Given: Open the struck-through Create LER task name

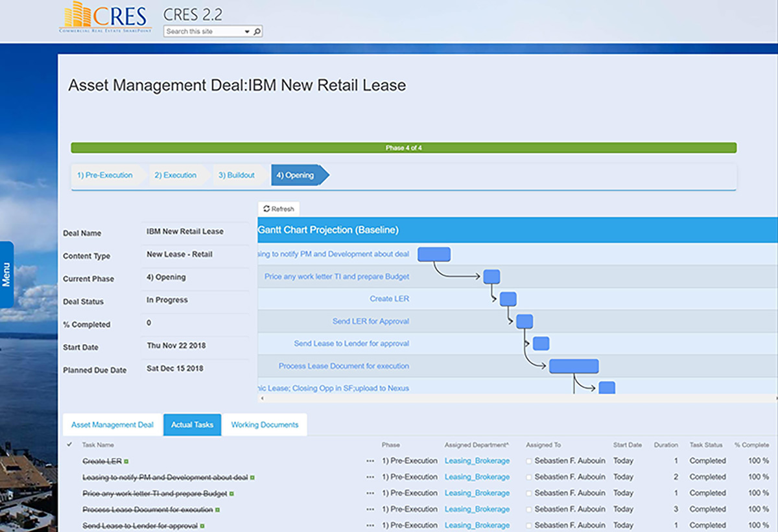Looking at the screenshot, I should 102,461.
